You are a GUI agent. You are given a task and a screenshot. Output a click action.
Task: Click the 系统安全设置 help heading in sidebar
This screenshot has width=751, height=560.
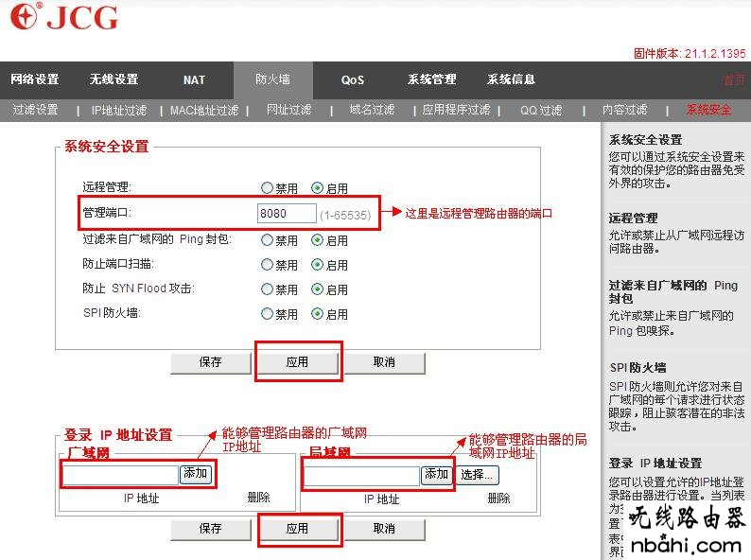click(646, 140)
